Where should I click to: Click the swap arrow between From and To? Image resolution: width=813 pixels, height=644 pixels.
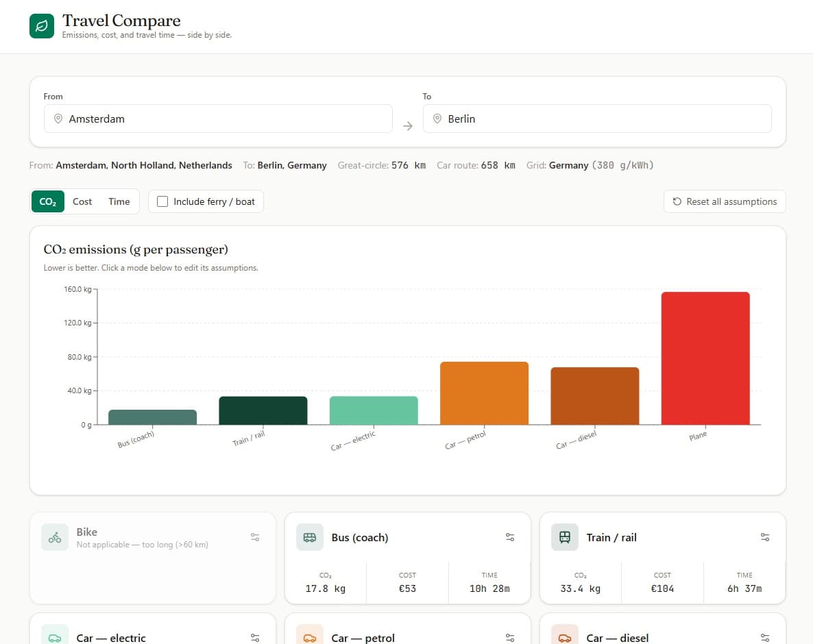click(x=409, y=125)
